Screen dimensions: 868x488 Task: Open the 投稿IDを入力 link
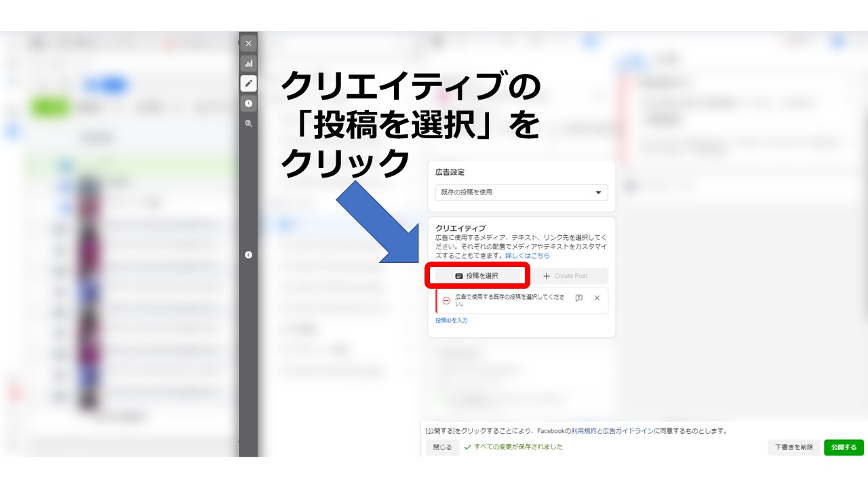[452, 320]
